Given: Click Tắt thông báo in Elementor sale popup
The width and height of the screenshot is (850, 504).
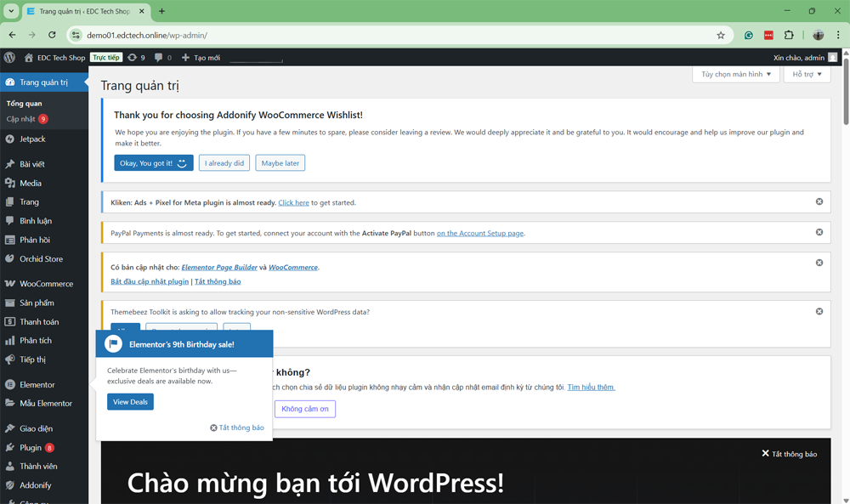Looking at the screenshot, I should (x=237, y=428).
